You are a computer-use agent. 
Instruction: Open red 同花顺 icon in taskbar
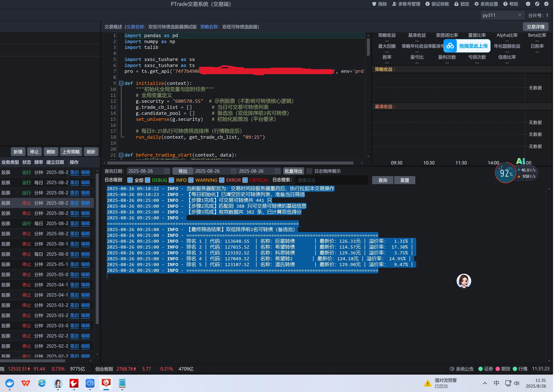click(x=74, y=383)
